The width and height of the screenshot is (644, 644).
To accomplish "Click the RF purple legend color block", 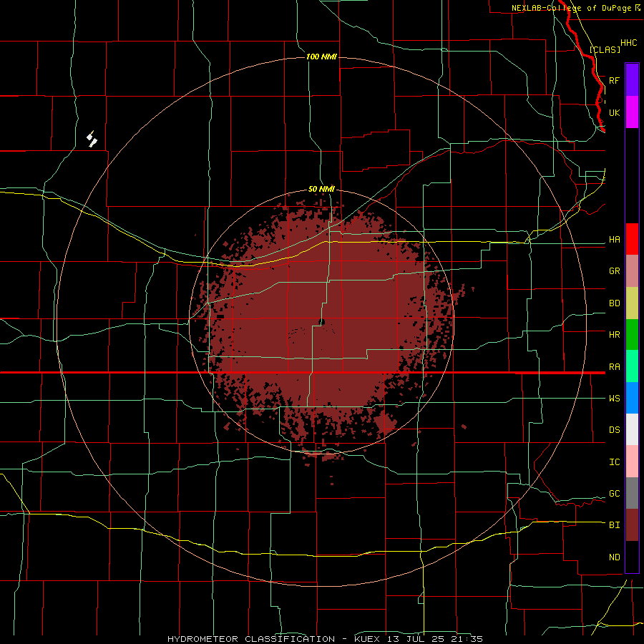I will point(632,80).
